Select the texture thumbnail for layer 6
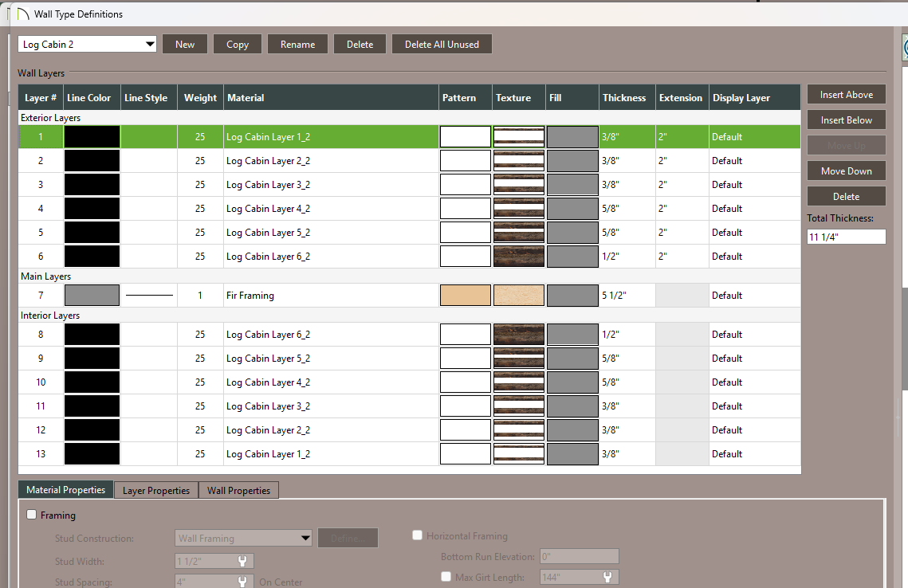The width and height of the screenshot is (908, 588). pos(518,257)
